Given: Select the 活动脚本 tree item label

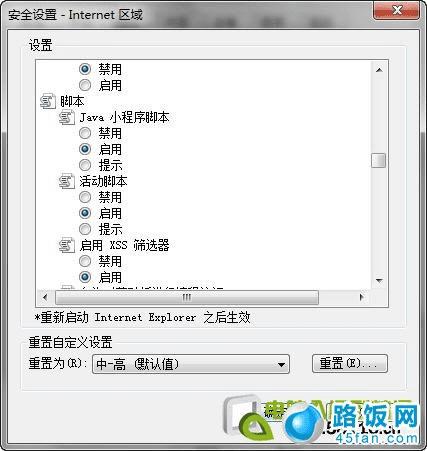Looking at the screenshot, I should [x=103, y=181].
